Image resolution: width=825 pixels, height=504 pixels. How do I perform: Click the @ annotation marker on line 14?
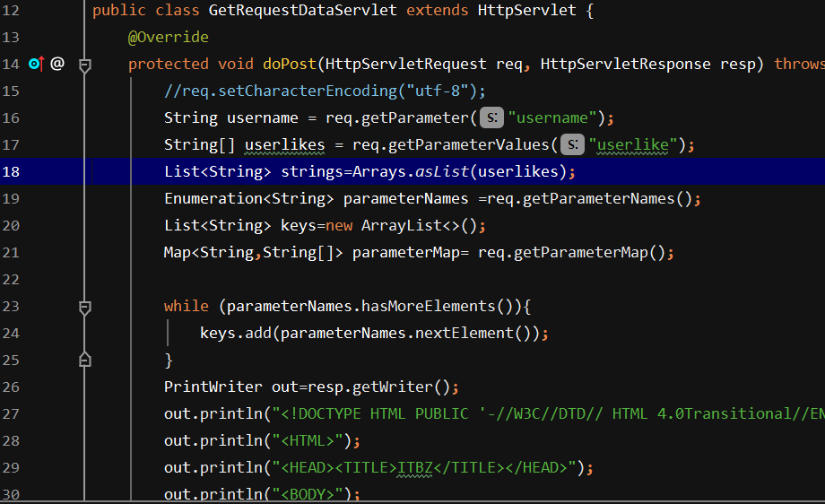(x=57, y=64)
